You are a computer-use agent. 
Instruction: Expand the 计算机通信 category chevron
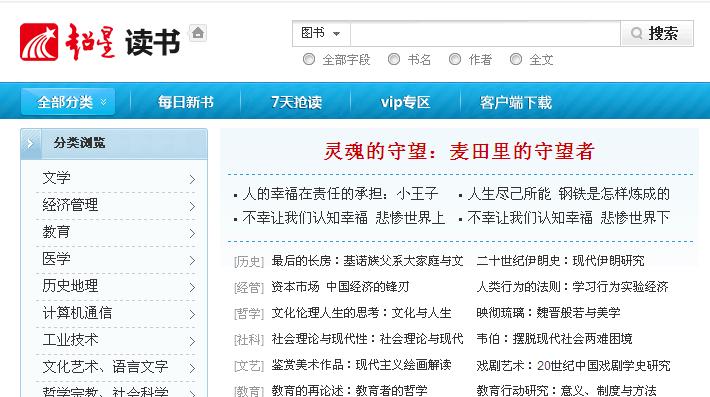click(192, 314)
